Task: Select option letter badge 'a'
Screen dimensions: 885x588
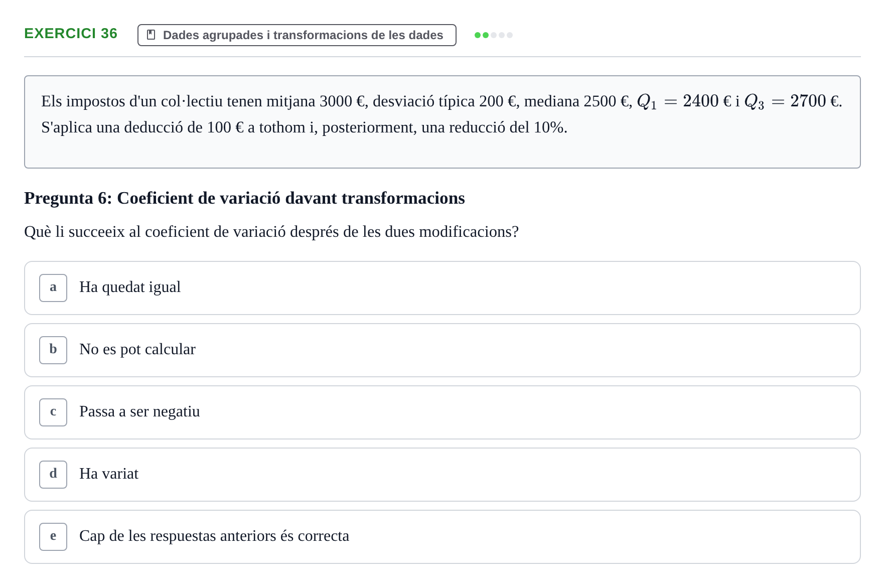Action: pyautogui.click(x=53, y=288)
